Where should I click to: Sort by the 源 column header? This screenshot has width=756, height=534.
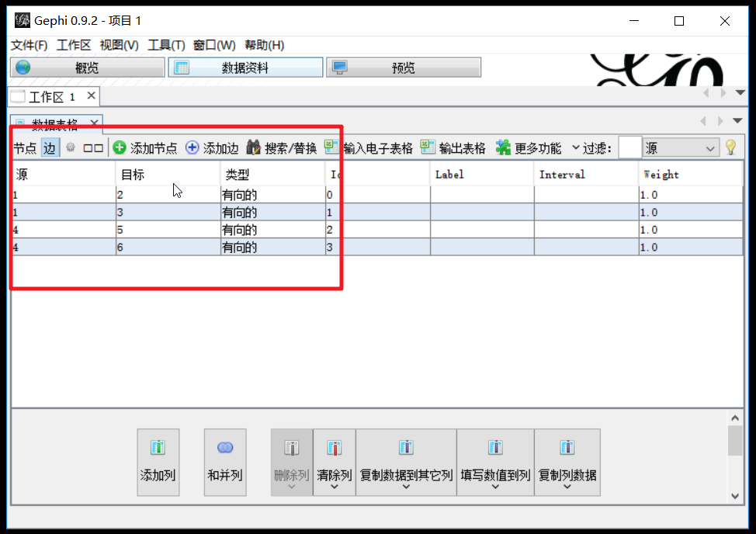click(64, 175)
